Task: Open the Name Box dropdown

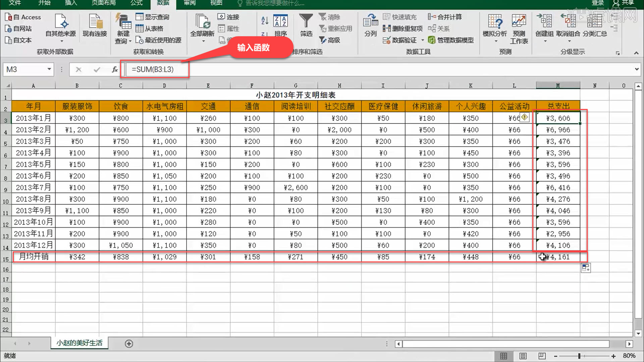Action: click(49, 69)
